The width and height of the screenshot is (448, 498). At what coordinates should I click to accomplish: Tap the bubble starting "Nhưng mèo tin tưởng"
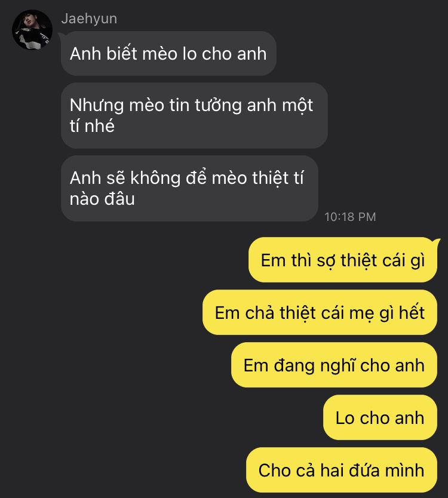[x=194, y=115]
